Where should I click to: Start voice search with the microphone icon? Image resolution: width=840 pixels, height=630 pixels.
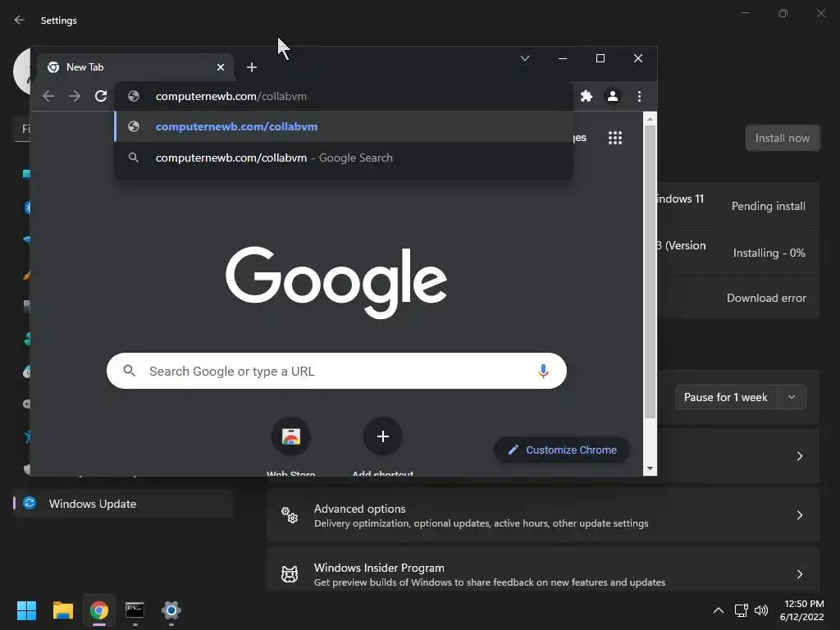pyautogui.click(x=543, y=372)
